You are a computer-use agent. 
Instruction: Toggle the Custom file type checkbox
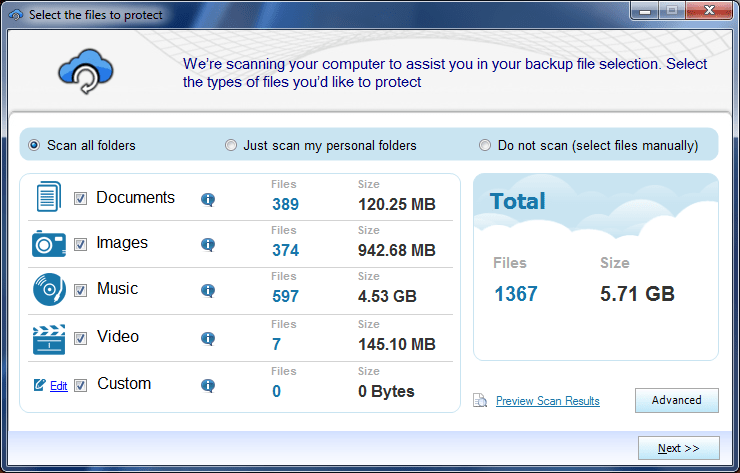81,385
